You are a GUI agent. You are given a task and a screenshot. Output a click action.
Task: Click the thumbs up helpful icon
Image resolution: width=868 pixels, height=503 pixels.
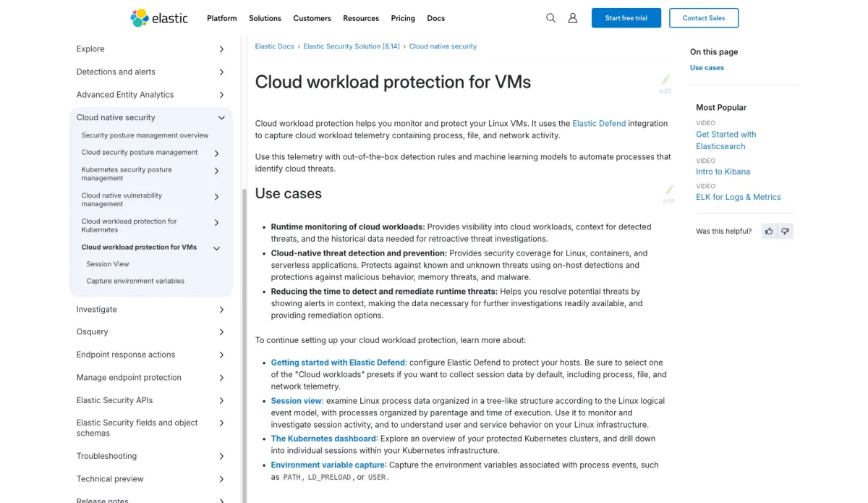click(769, 232)
